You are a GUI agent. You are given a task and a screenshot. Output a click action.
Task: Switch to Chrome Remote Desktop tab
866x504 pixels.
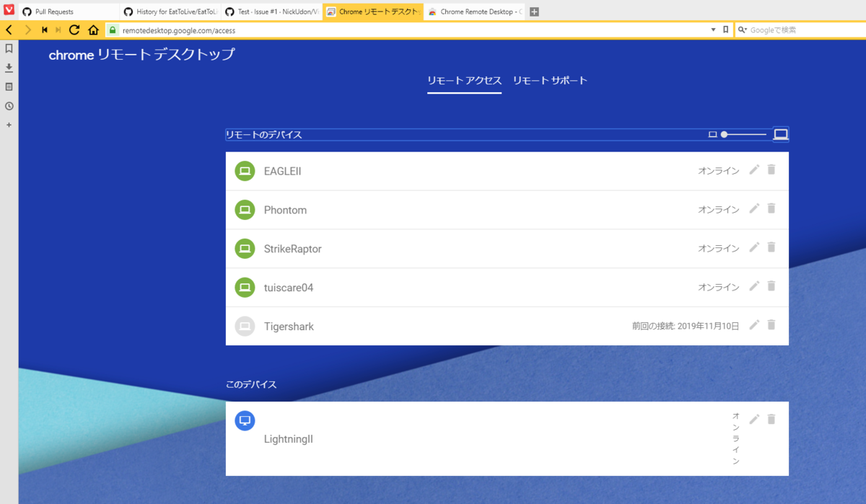click(474, 12)
